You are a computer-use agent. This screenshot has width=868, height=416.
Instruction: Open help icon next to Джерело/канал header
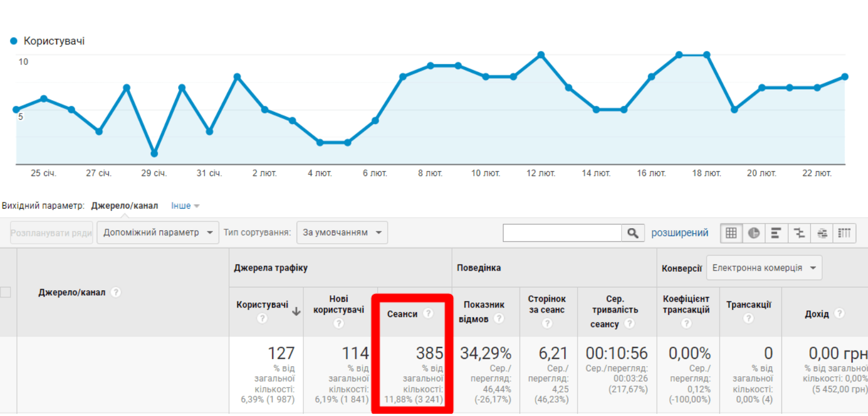click(116, 292)
